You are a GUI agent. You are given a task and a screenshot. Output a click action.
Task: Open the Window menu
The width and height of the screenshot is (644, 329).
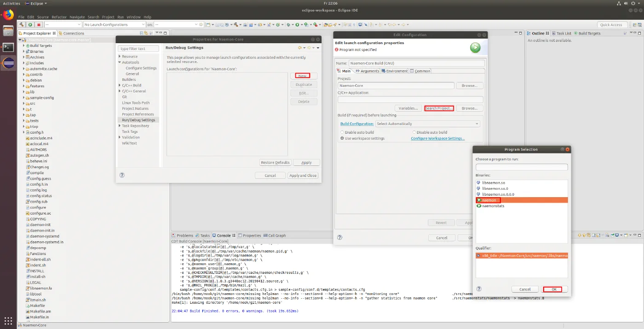click(x=134, y=17)
